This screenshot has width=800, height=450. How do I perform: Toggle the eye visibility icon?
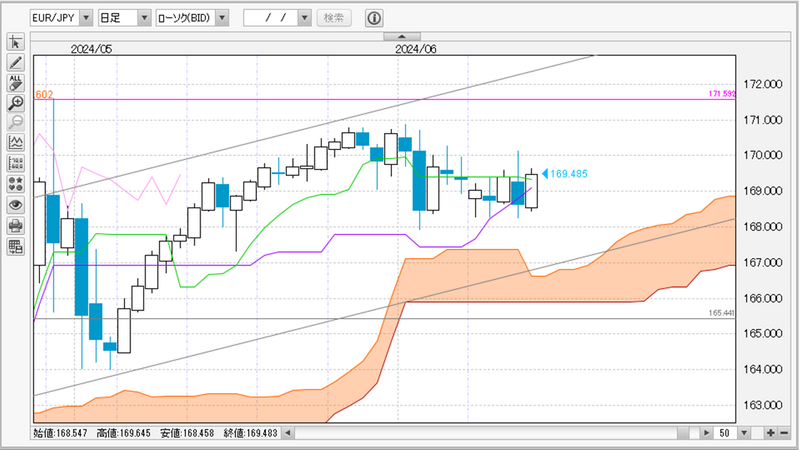(15, 205)
